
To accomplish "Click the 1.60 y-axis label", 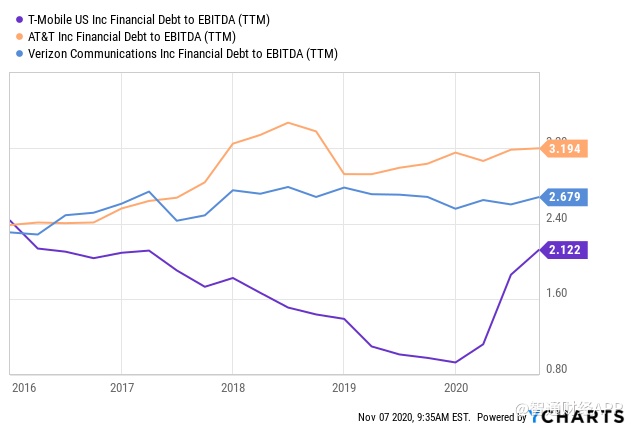I will click(554, 293).
